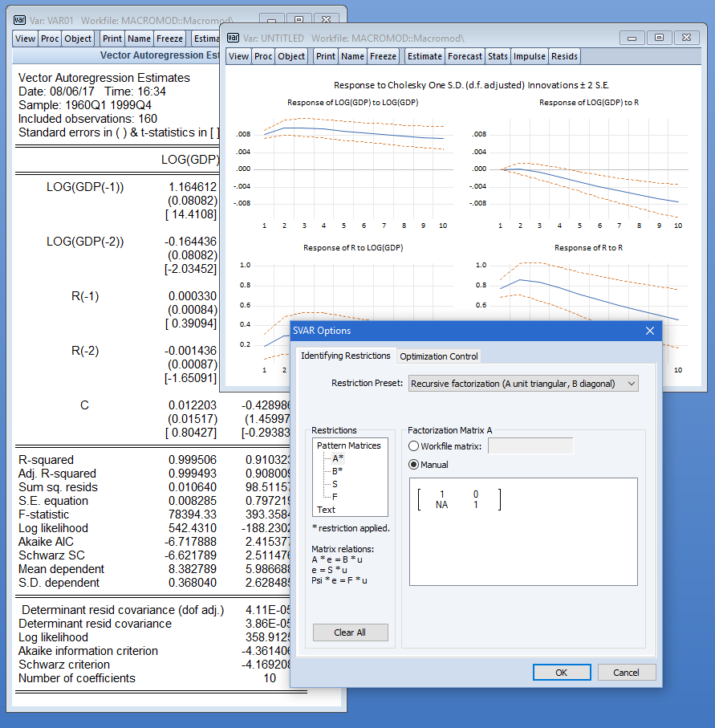Select A* in the Pattern Matrices tree
Viewport: 715px width, 728px height.
[337, 458]
